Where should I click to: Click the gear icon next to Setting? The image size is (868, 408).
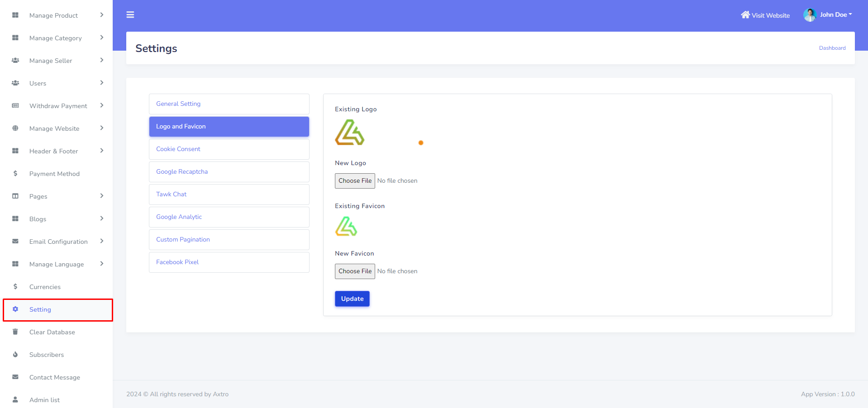tap(15, 309)
